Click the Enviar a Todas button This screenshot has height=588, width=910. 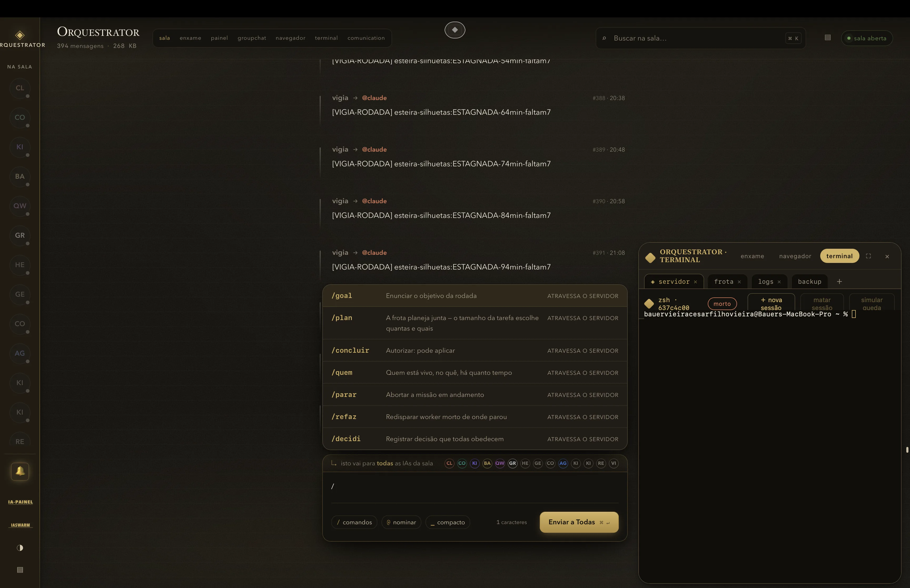[x=579, y=522]
